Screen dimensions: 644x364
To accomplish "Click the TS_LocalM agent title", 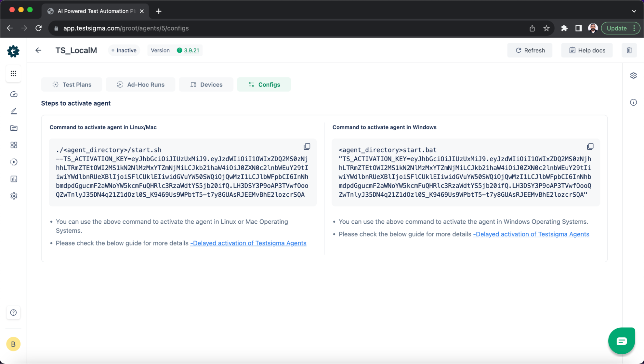I will [x=76, y=50].
